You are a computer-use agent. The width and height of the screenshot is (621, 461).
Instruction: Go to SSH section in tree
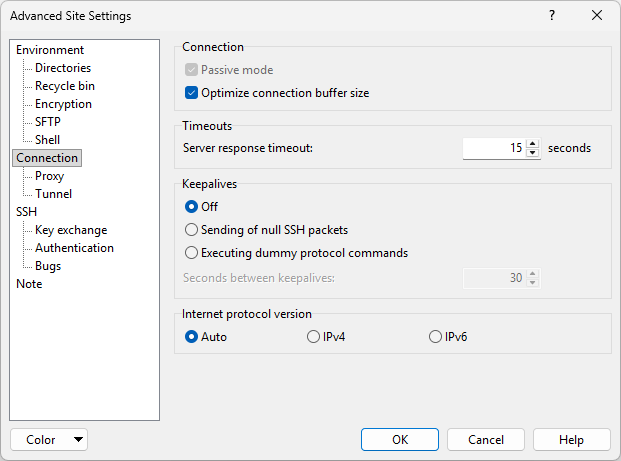point(26,212)
